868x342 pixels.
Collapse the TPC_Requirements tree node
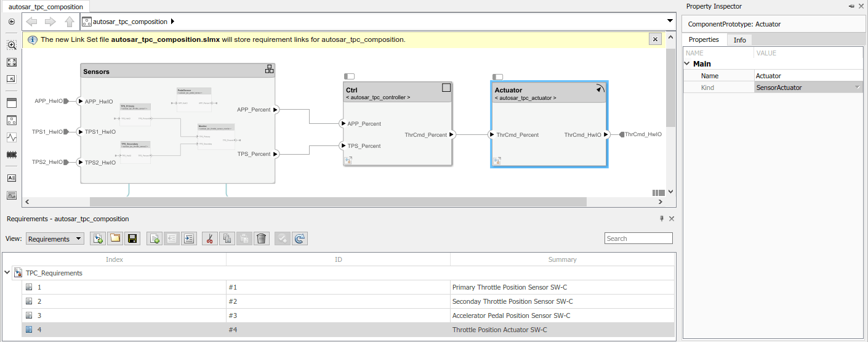(x=7, y=272)
